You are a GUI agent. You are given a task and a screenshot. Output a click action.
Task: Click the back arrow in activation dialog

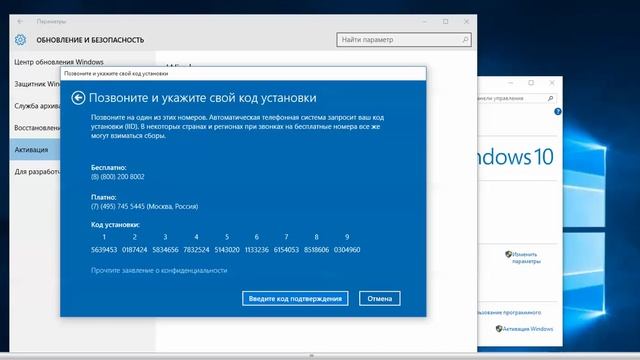78,98
